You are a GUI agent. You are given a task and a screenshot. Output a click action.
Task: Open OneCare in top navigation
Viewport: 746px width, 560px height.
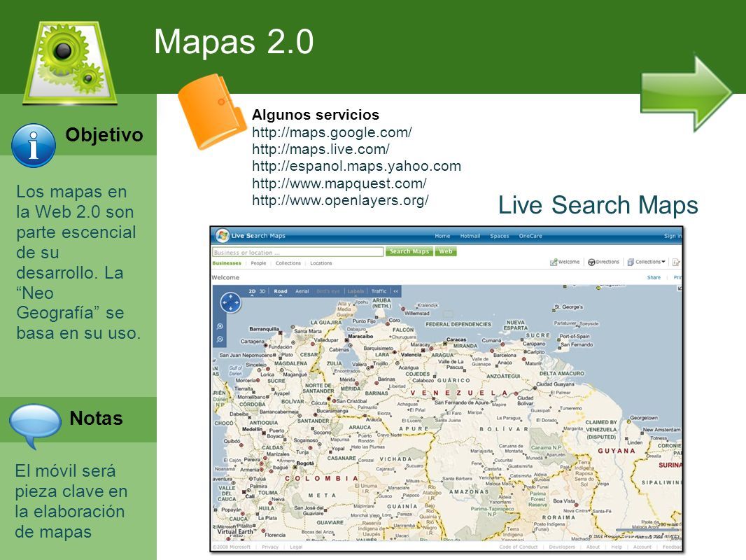(530, 236)
